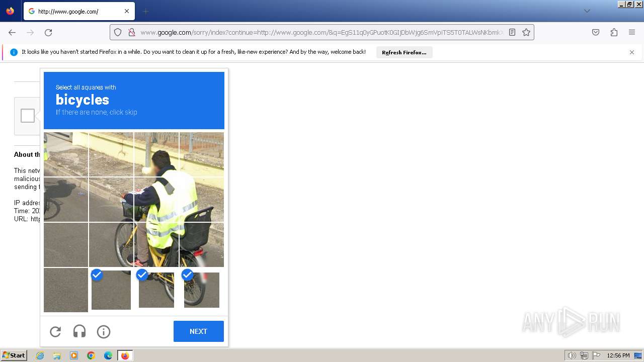Focus the address bar URL field
This screenshot has height=362, width=644.
[321, 32]
